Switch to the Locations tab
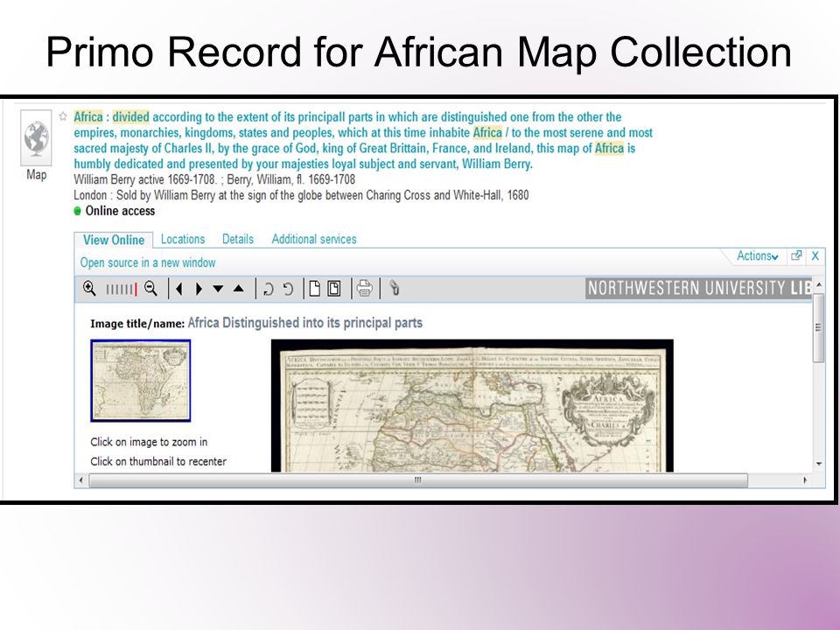Screen dimensions: 840x630 [183, 240]
